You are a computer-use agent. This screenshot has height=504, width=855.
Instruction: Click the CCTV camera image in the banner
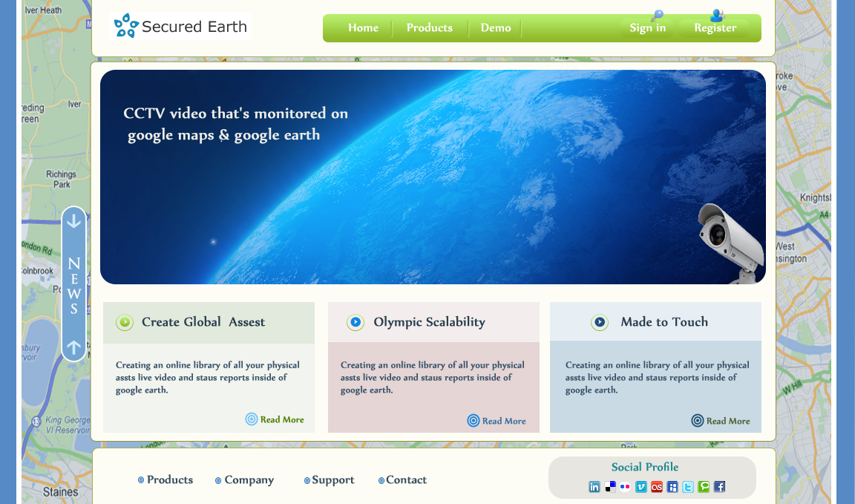tap(730, 243)
